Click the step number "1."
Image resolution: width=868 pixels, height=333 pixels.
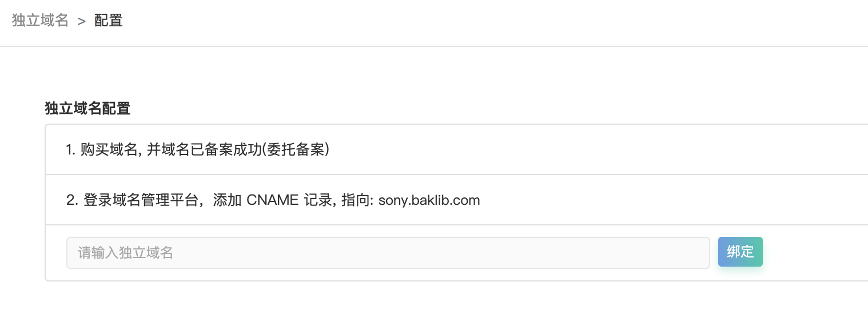71,150
